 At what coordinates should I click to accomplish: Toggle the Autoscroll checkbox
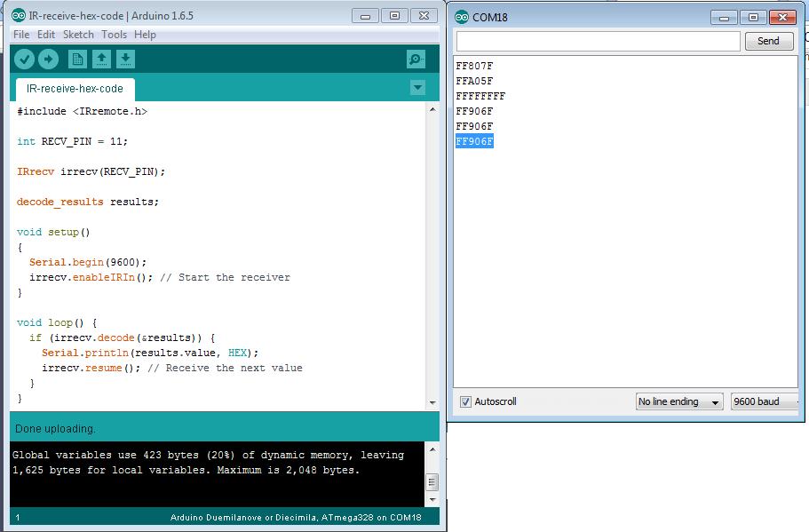[x=465, y=401]
